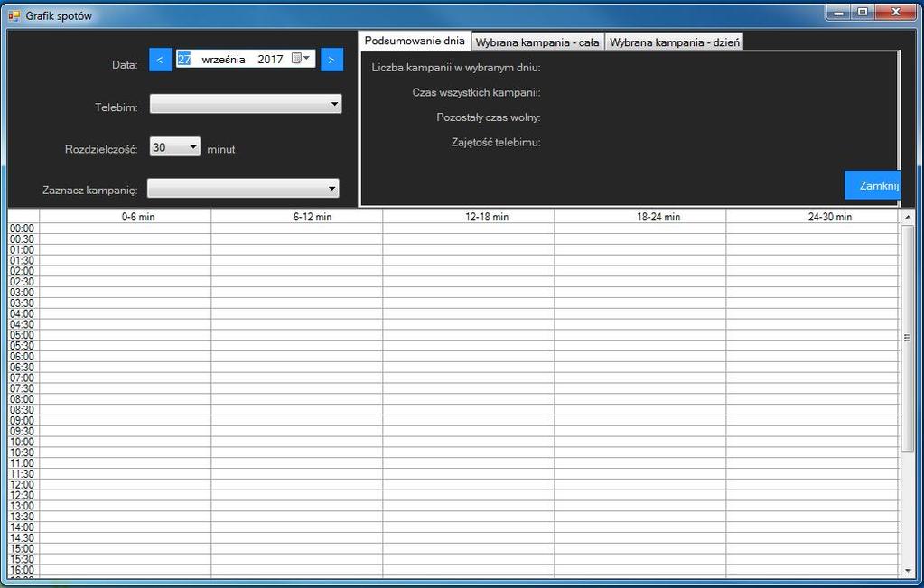Screen dimensions: 924x588
Task: Select the 08:00 row header
Action: coord(23,399)
